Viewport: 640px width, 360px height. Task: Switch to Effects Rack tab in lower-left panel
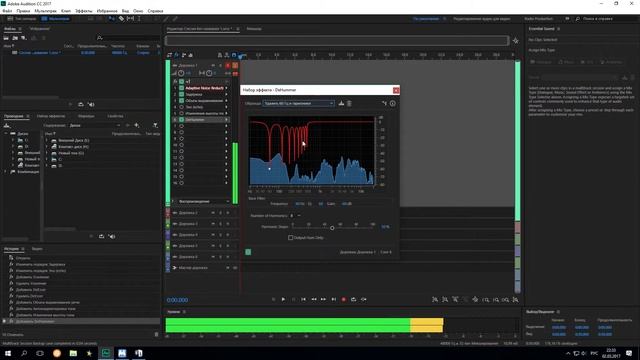tap(51, 116)
